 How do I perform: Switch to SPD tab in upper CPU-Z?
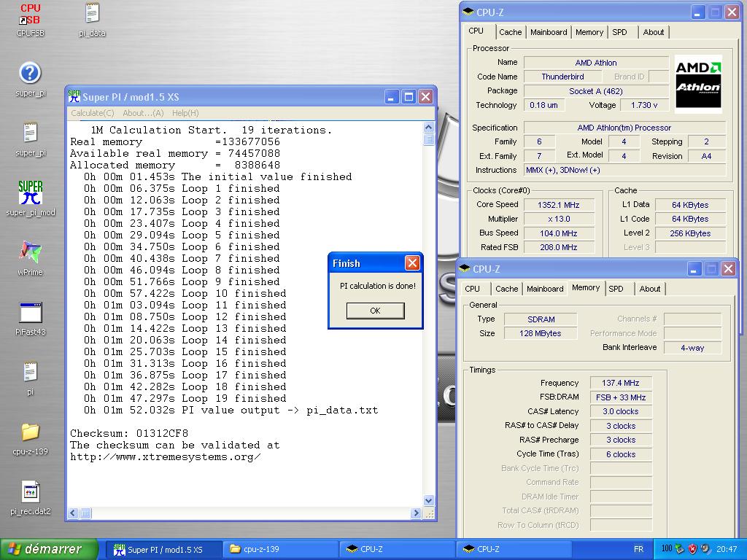coord(620,32)
